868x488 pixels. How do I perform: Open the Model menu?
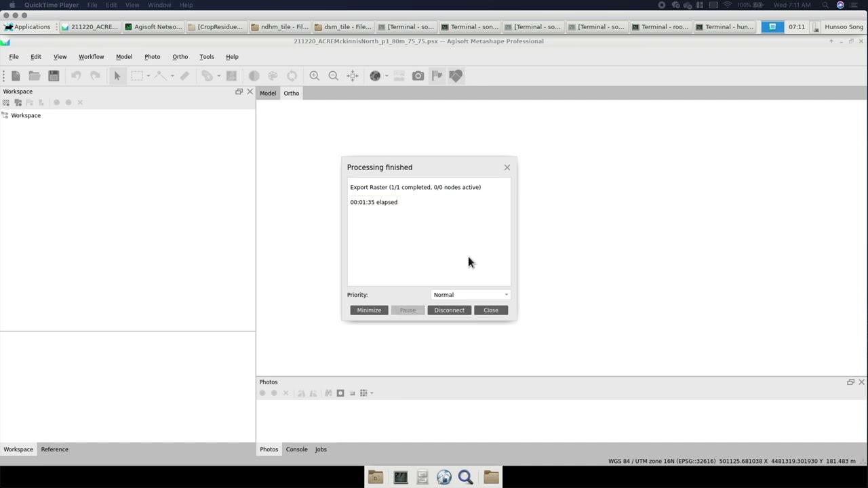tap(124, 57)
